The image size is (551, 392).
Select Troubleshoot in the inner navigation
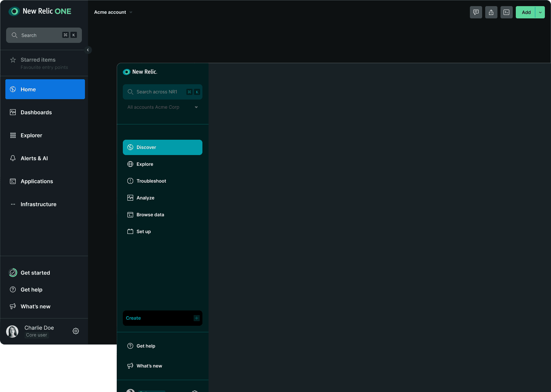click(x=163, y=181)
